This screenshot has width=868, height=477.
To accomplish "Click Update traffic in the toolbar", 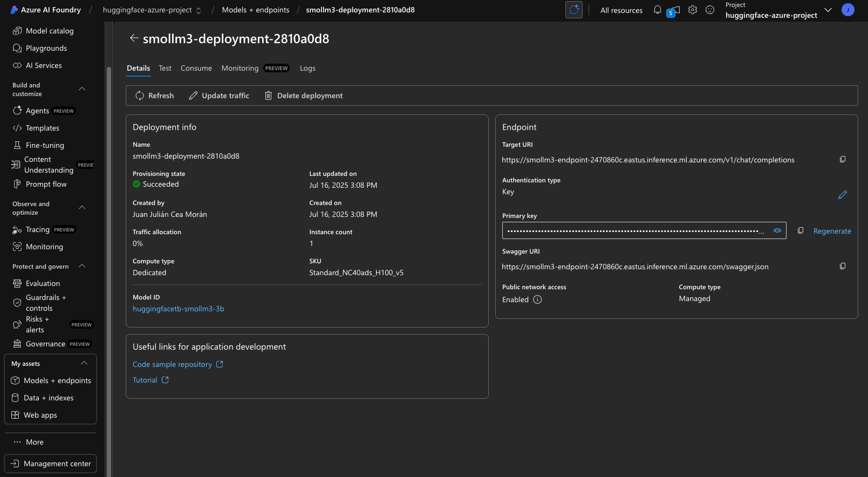I will tap(219, 96).
